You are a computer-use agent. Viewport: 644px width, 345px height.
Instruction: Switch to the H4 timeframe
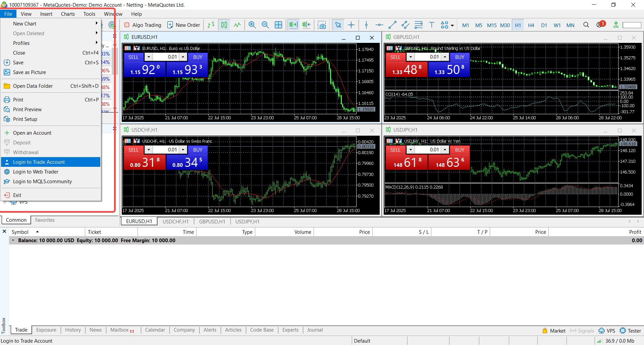[x=531, y=25]
